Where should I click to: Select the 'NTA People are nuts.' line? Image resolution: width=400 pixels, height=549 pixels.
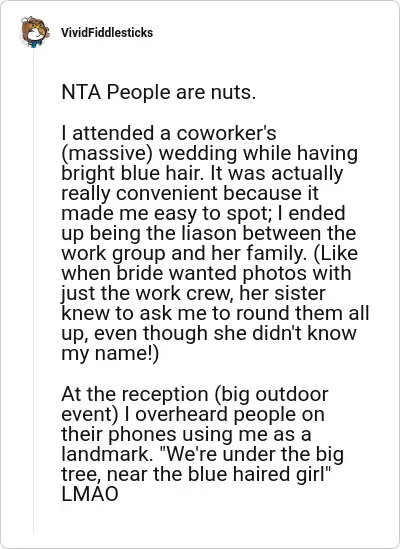coord(158,92)
